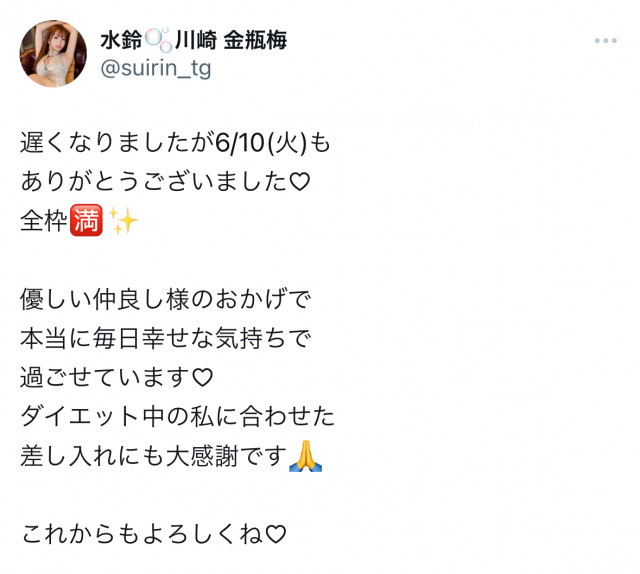Click the red 満 emoji badge
Screen dimensions: 640x574
(x=86, y=220)
